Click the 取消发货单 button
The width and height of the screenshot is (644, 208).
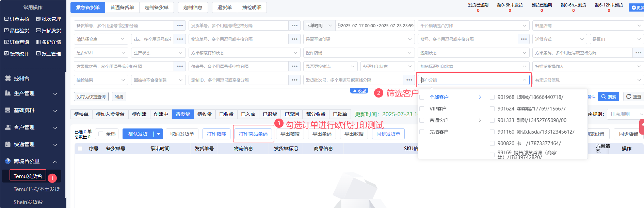(182, 134)
